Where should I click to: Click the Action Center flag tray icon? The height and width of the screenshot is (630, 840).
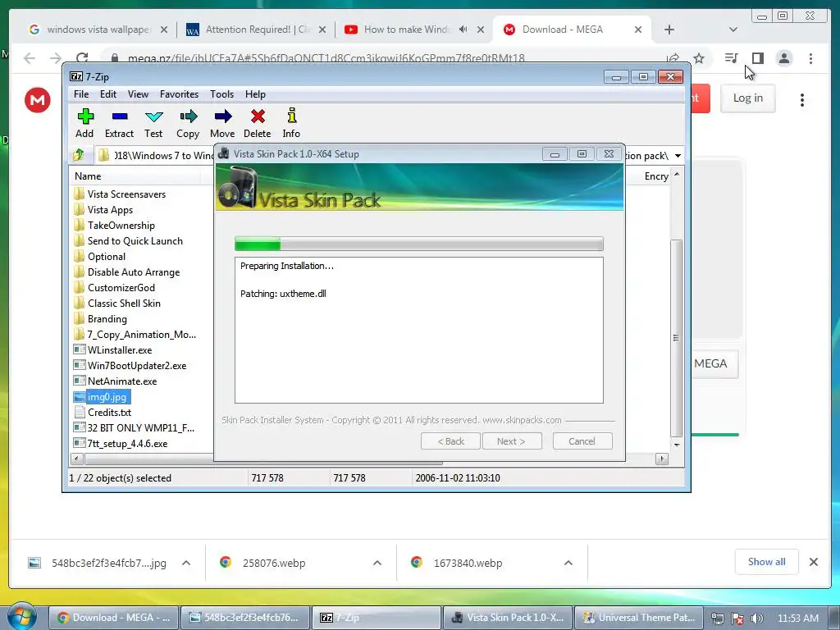coord(737,619)
